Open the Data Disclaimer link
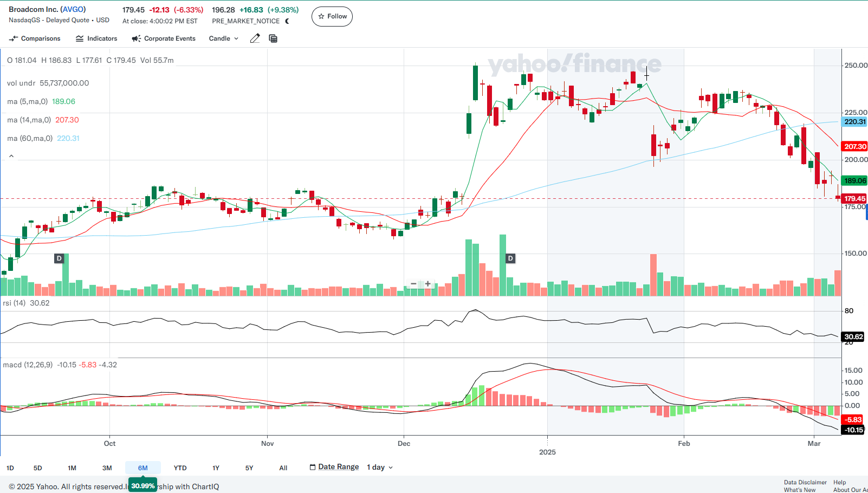Viewport: 868px width, 493px height. click(805, 482)
